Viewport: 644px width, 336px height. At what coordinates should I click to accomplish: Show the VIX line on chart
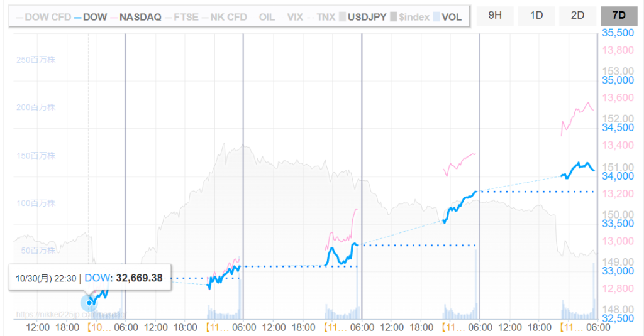click(294, 17)
